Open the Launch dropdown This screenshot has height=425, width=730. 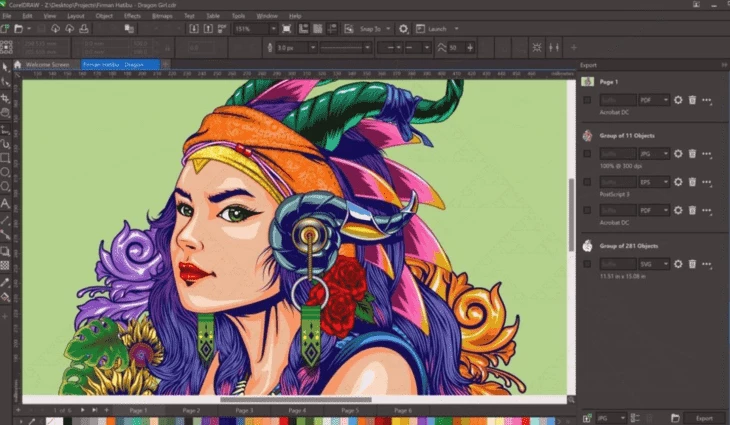[456, 29]
